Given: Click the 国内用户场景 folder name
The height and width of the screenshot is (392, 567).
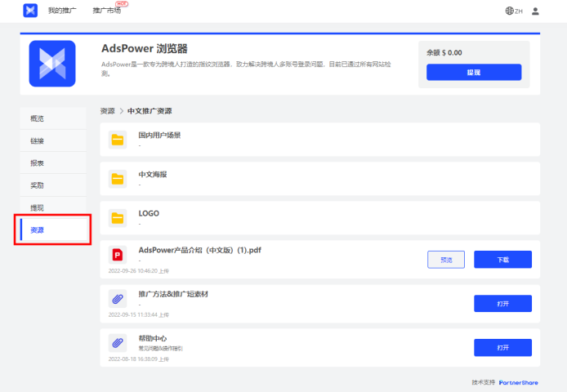Looking at the screenshot, I should pos(159,136).
